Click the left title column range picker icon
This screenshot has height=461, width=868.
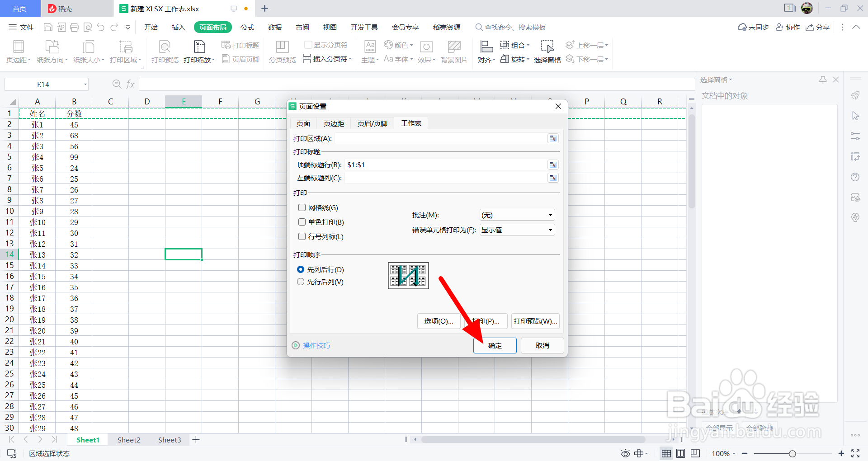(553, 178)
